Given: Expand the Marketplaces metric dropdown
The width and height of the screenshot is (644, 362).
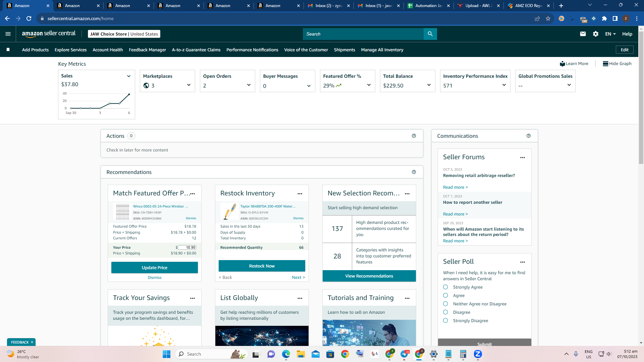Looking at the screenshot, I should 189,85.
